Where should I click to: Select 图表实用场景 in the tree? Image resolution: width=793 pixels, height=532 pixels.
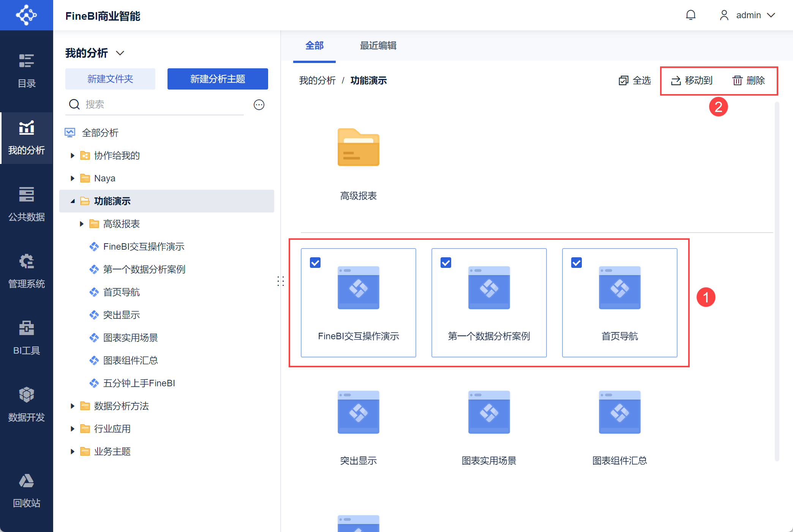pyautogui.click(x=131, y=338)
